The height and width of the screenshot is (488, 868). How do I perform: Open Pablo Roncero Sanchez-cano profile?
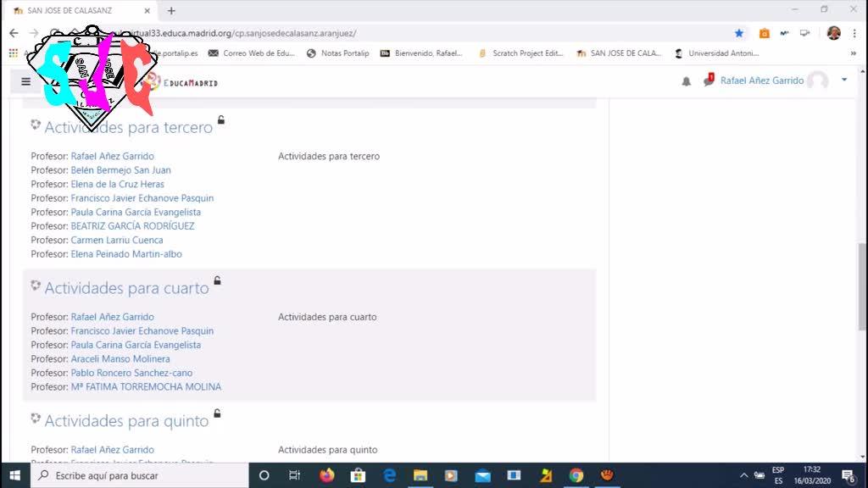click(131, 373)
